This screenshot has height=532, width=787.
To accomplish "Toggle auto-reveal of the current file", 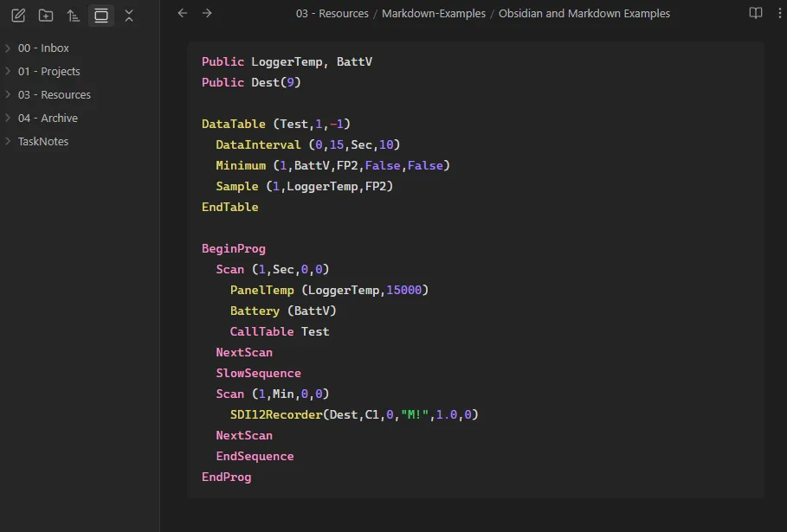I will pyautogui.click(x=101, y=16).
